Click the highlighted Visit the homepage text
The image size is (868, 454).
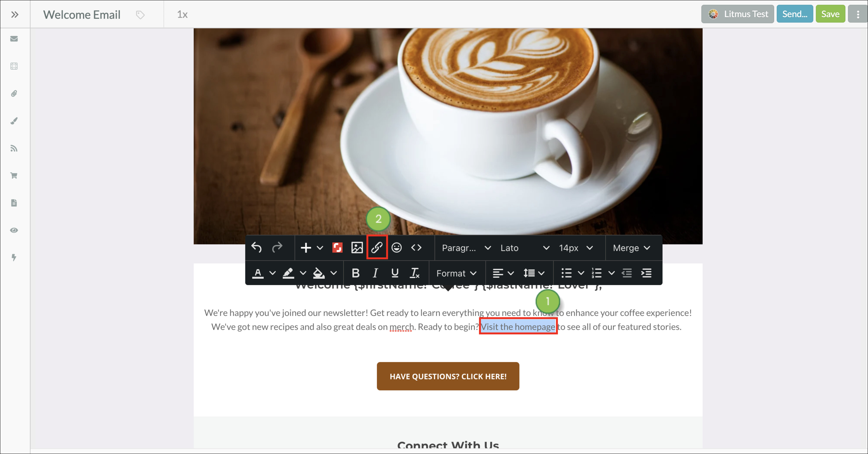tap(518, 327)
